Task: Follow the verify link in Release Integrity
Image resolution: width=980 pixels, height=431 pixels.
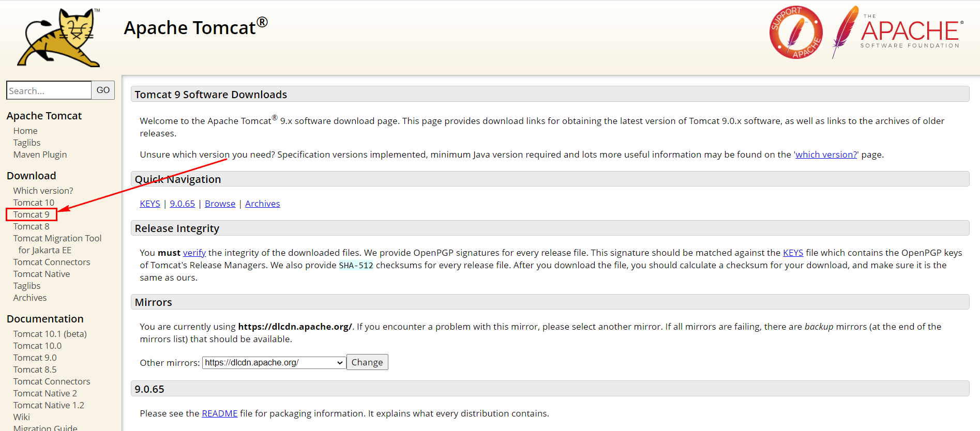Action: pos(194,253)
